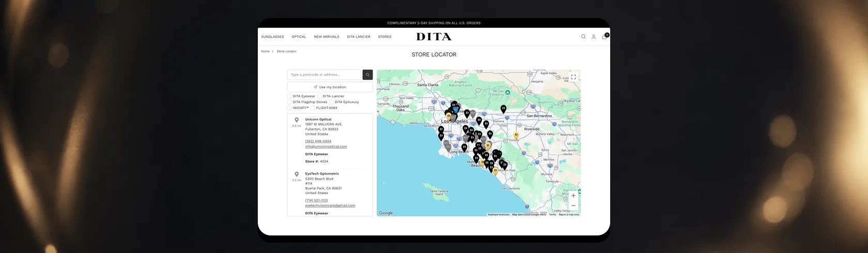Click the Home breadcrumb link
Image resolution: width=868 pixels, height=253 pixels.
pos(265,51)
